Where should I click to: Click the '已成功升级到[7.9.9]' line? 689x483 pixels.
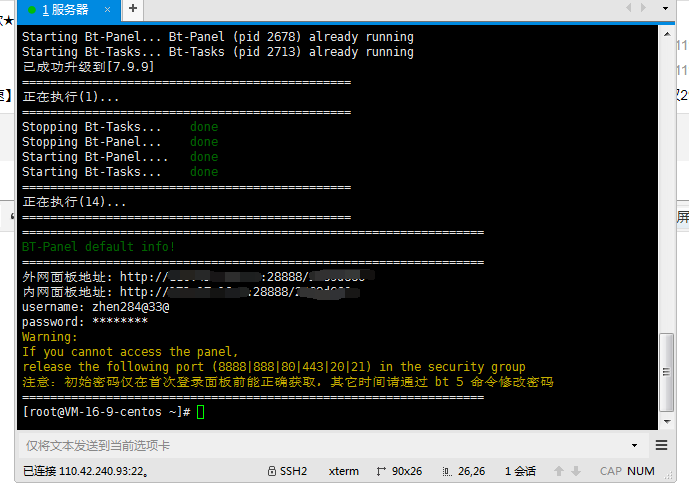[88, 67]
